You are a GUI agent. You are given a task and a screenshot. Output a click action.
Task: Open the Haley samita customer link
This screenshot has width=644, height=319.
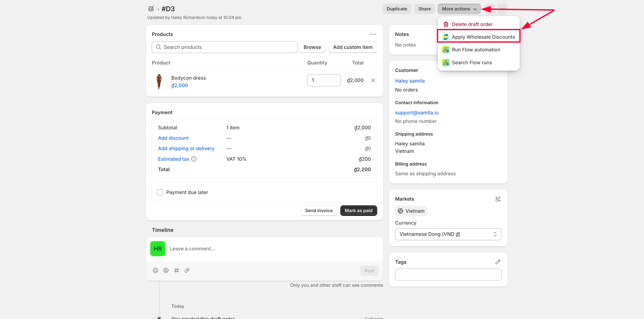click(409, 81)
